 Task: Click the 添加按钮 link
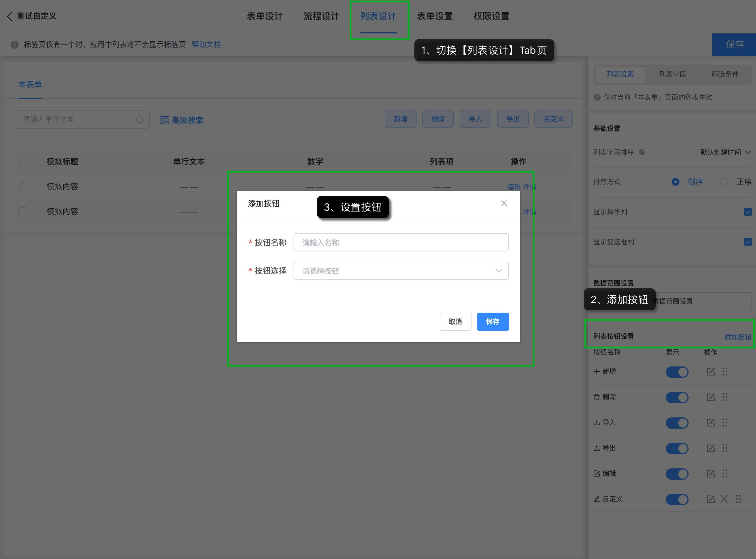737,337
